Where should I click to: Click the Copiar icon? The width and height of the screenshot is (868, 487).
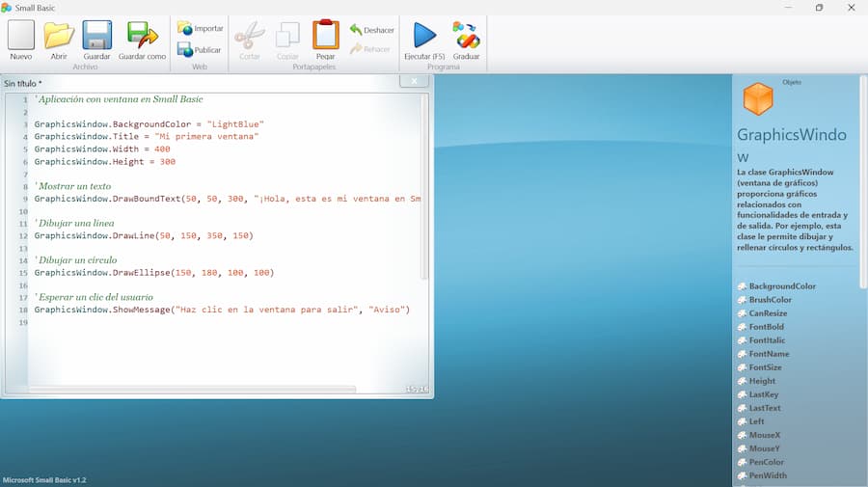[x=287, y=36]
